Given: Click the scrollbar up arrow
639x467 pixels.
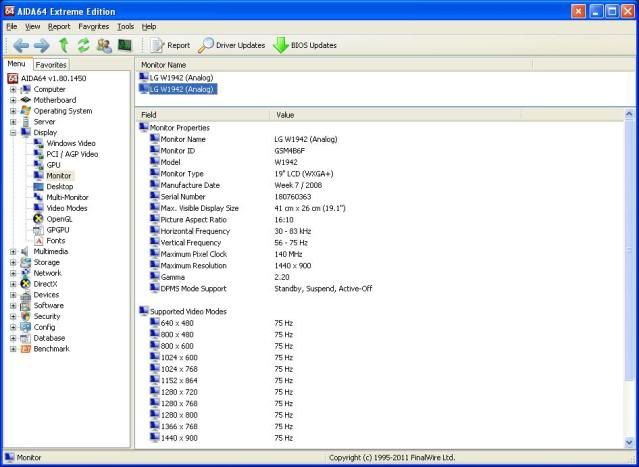Looking at the screenshot, I should tap(629, 115).
